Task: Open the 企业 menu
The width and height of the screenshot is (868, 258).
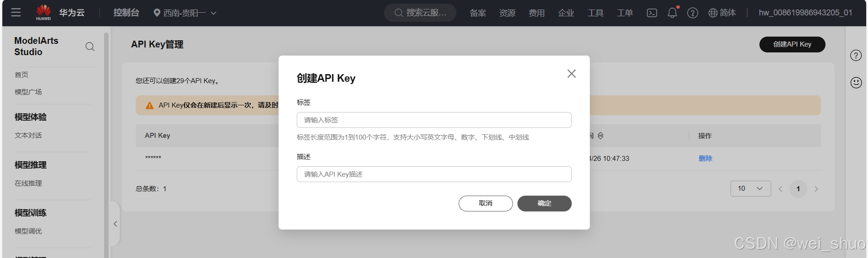Action: click(x=566, y=13)
